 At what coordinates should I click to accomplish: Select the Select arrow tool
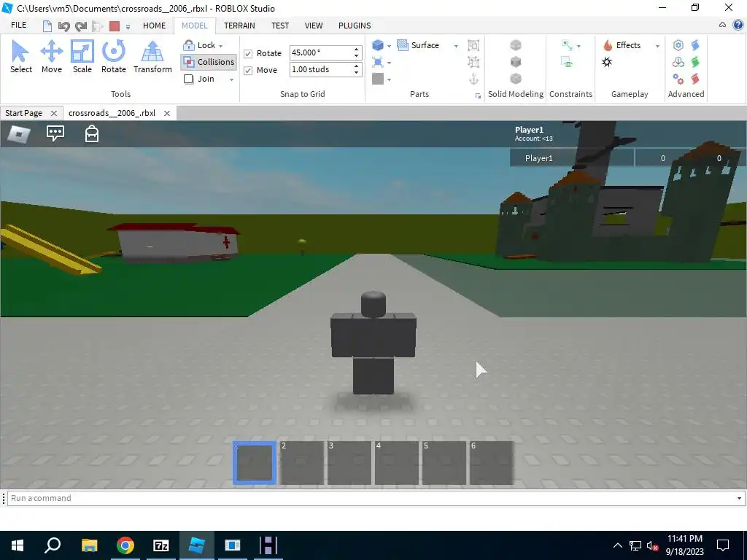tap(21, 56)
